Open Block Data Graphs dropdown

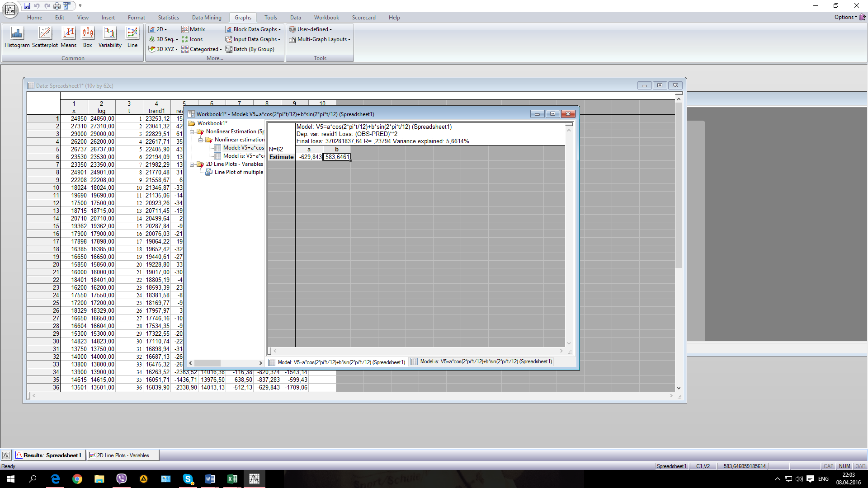pos(253,29)
